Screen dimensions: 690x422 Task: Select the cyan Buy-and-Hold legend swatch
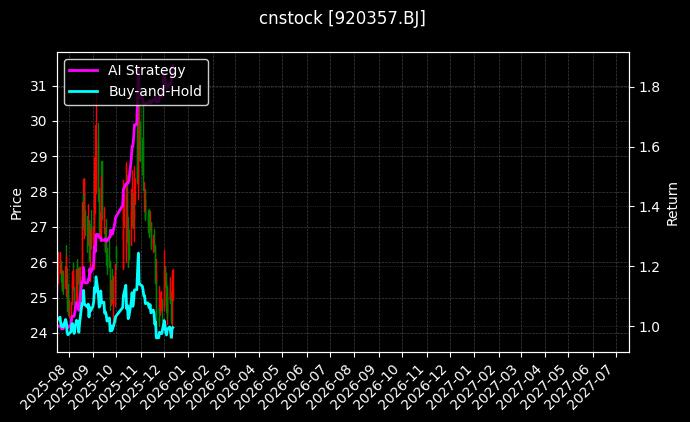[x=83, y=91]
